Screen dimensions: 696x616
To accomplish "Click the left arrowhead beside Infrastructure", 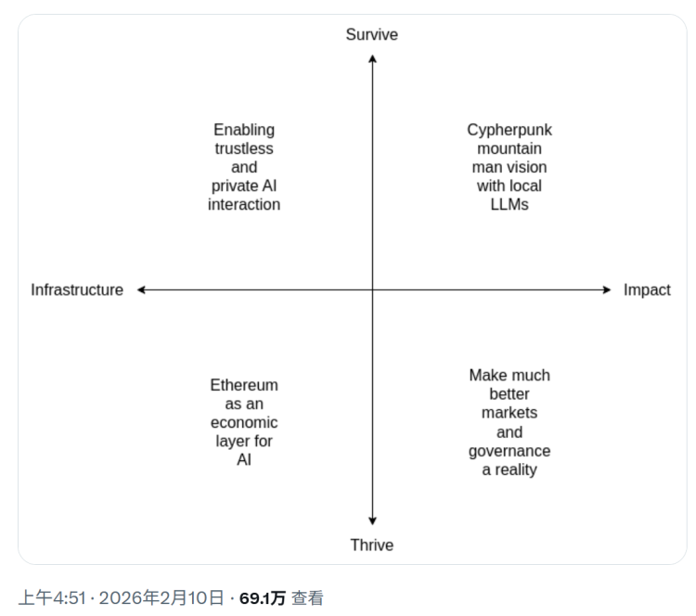I will coord(143,289).
